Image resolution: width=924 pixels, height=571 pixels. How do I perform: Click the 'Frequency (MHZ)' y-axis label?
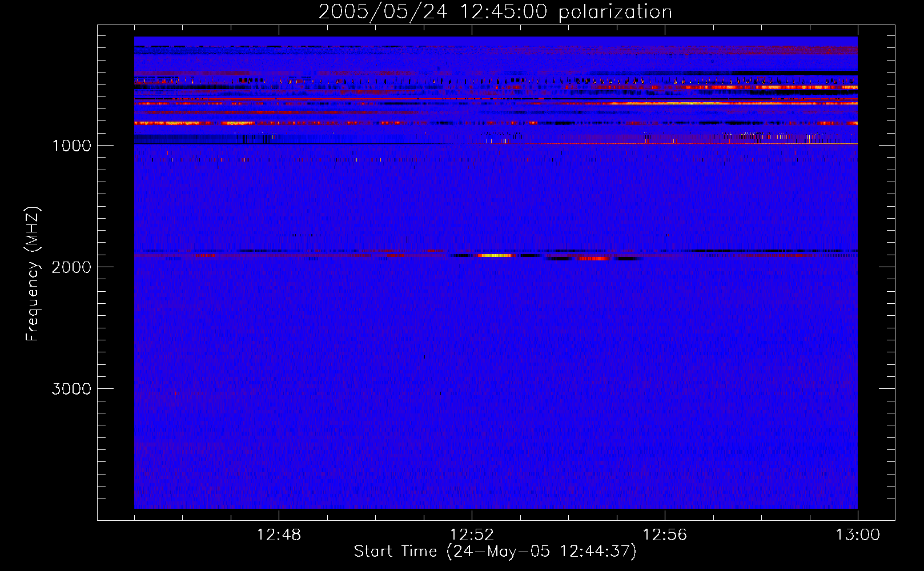33,274
